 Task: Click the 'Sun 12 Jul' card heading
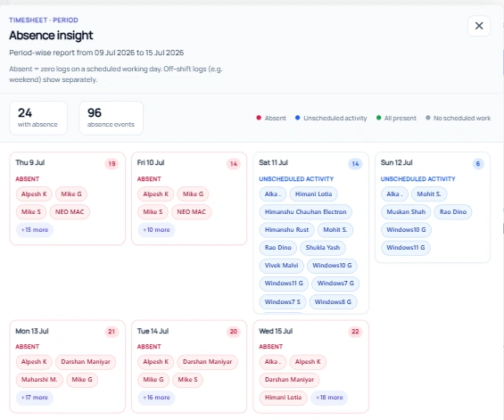(x=396, y=162)
